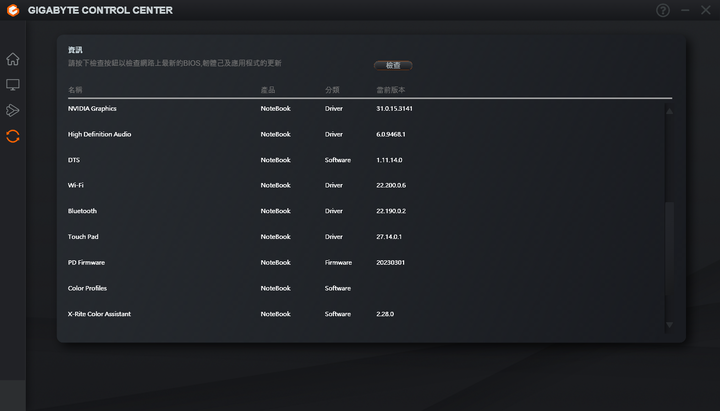This screenshot has width=720, height=411.
Task: Click version 22.200.0.6
Action: pyautogui.click(x=391, y=185)
